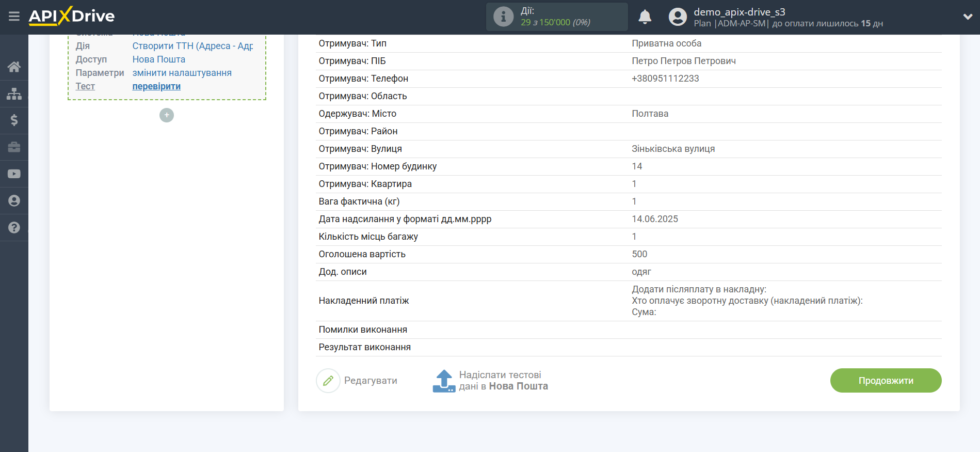
Task: Click the pencil edit icon
Action: (x=328, y=381)
